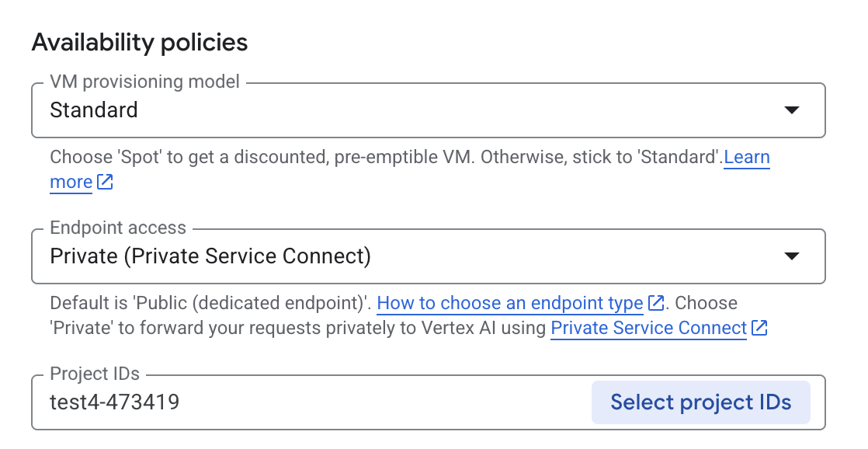Expand the Endpoint access dropdown arrow
Screen dimensions: 868x449
[791, 256]
